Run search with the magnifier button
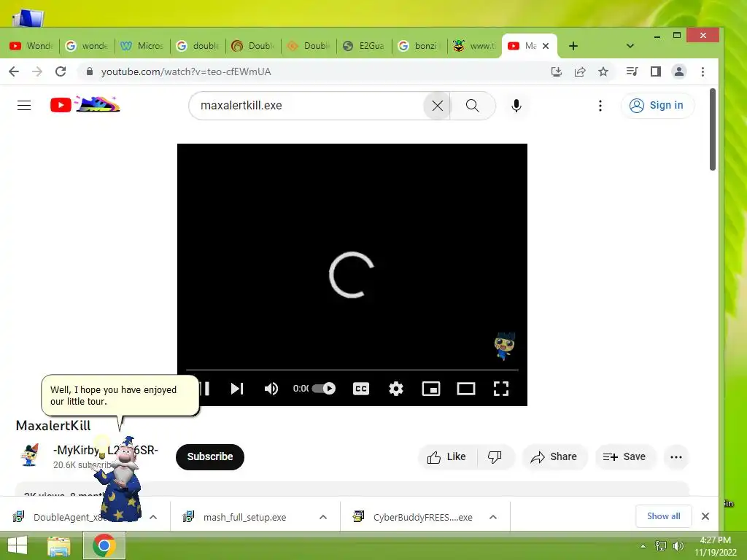Image resolution: width=747 pixels, height=560 pixels. (x=473, y=106)
